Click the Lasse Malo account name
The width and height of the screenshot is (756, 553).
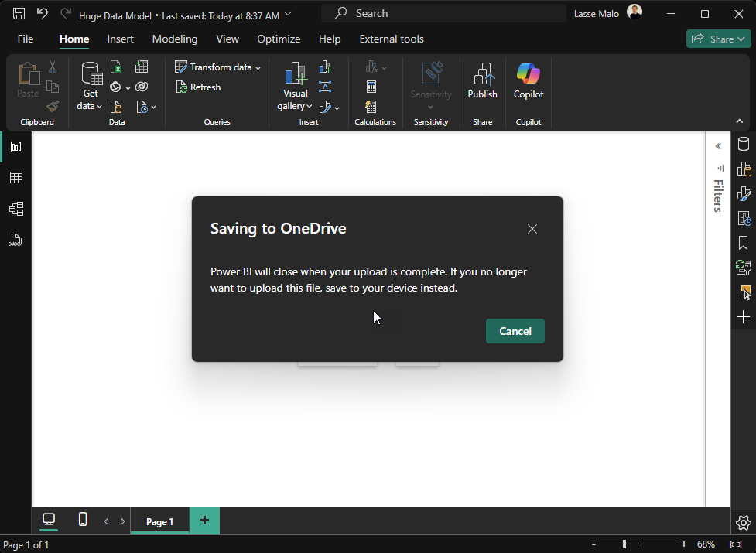[x=597, y=14]
